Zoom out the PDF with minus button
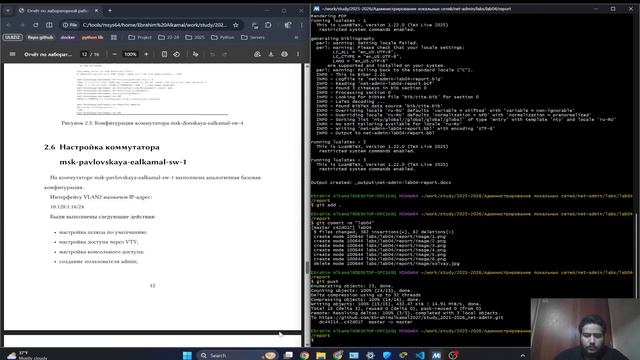The image size is (640, 360). pyautogui.click(x=114, y=54)
